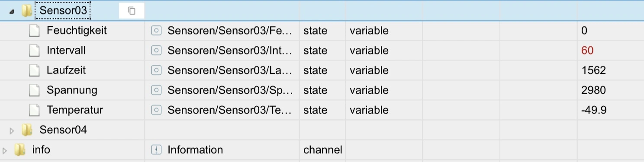Click the state icon before Sensoren/Sensor03/Te…
This screenshot has height=162, width=644.
tap(156, 110)
